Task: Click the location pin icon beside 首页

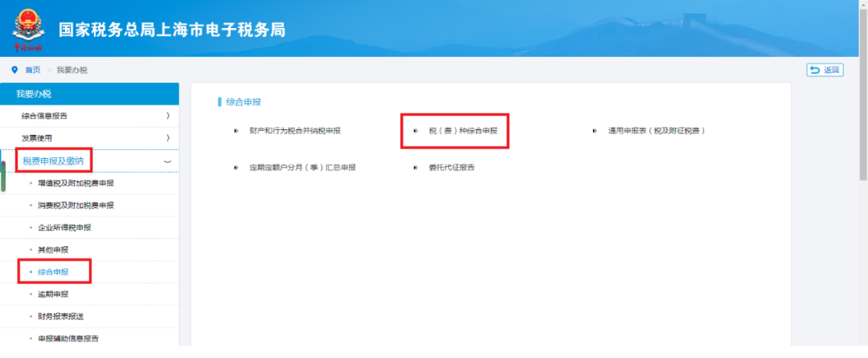Action: click(x=14, y=70)
